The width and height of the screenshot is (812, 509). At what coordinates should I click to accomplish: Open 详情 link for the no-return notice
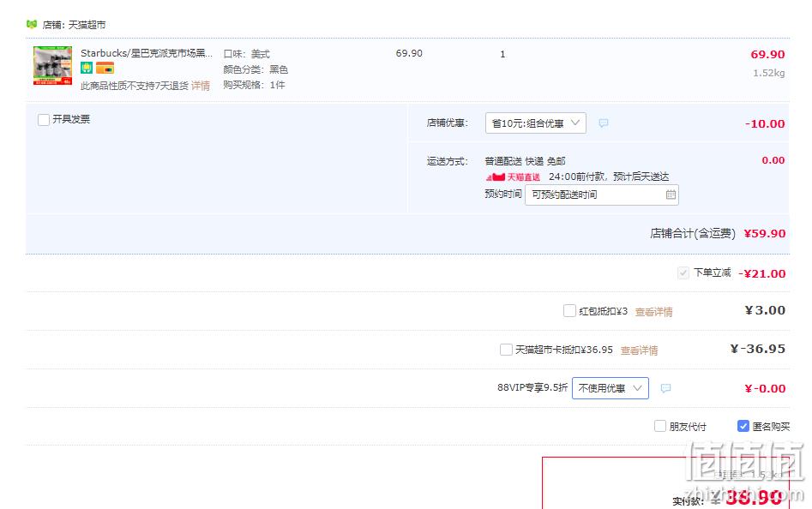[x=201, y=86]
